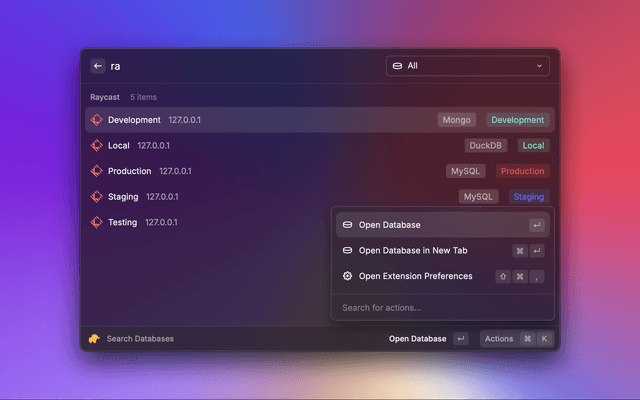Click the Staging database row icon
The height and width of the screenshot is (400, 640).
(x=97, y=197)
